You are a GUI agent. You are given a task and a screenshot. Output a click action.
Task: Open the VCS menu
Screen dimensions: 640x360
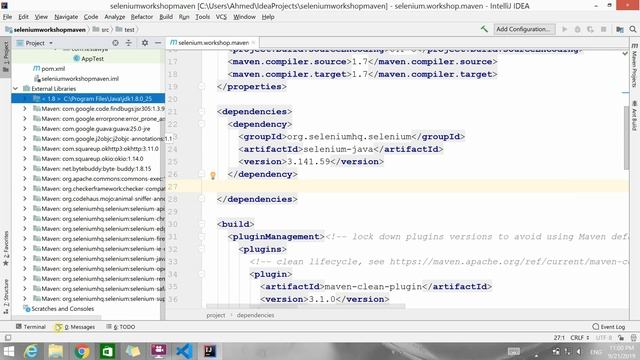tap(221, 17)
